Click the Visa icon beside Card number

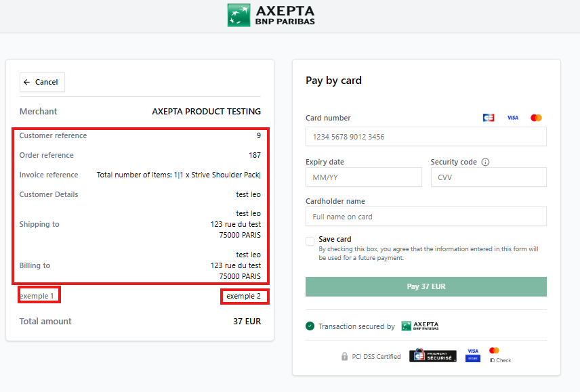(513, 118)
